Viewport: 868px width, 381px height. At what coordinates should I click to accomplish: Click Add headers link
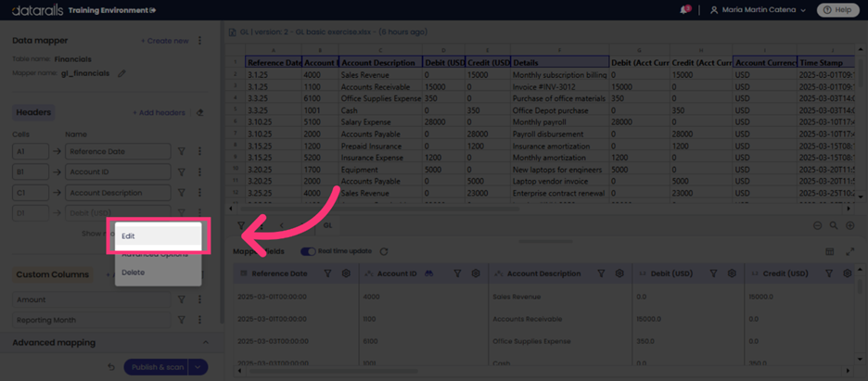coord(159,113)
